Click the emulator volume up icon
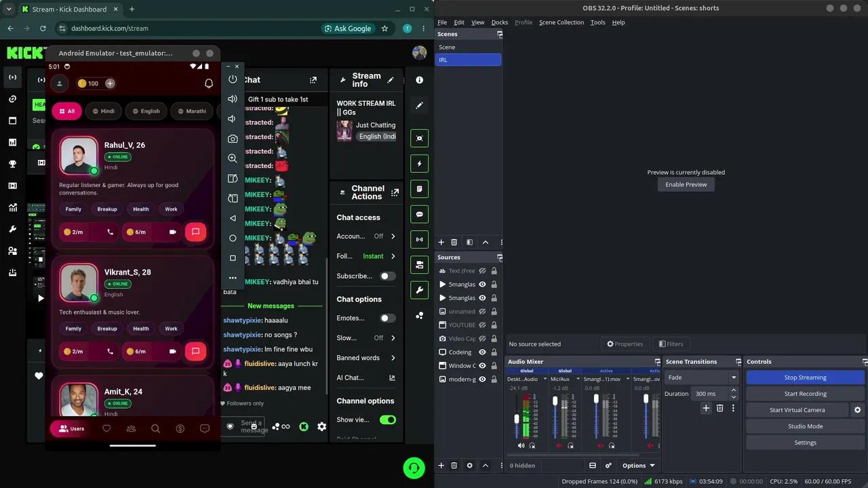Screen dimensions: 868x488 point(233,99)
